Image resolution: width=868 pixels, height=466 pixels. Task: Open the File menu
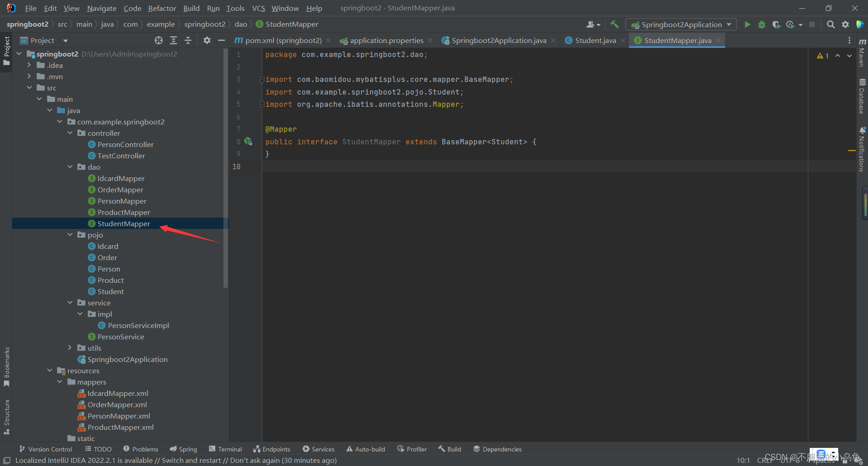31,8
